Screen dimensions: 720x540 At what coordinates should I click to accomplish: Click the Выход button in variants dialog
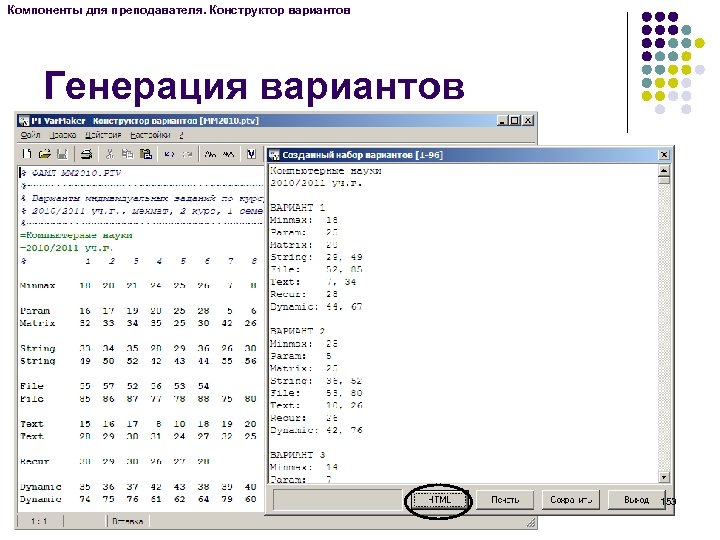coord(636,500)
